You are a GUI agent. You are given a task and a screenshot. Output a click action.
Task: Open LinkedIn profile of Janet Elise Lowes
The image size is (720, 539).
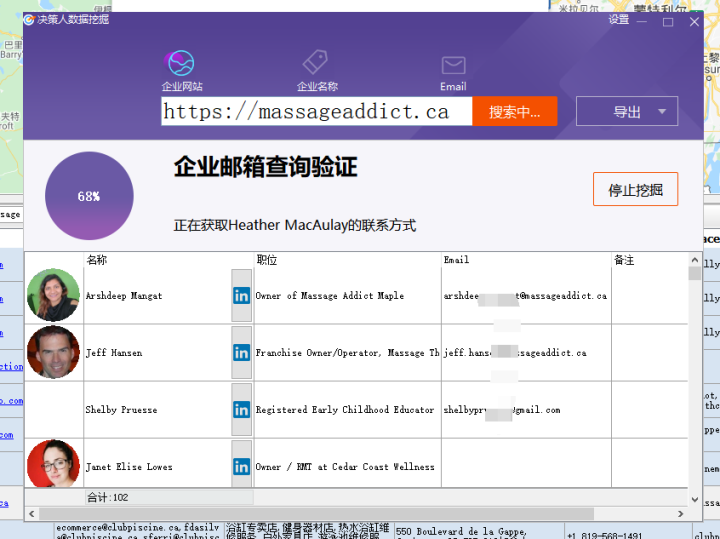pos(242,465)
